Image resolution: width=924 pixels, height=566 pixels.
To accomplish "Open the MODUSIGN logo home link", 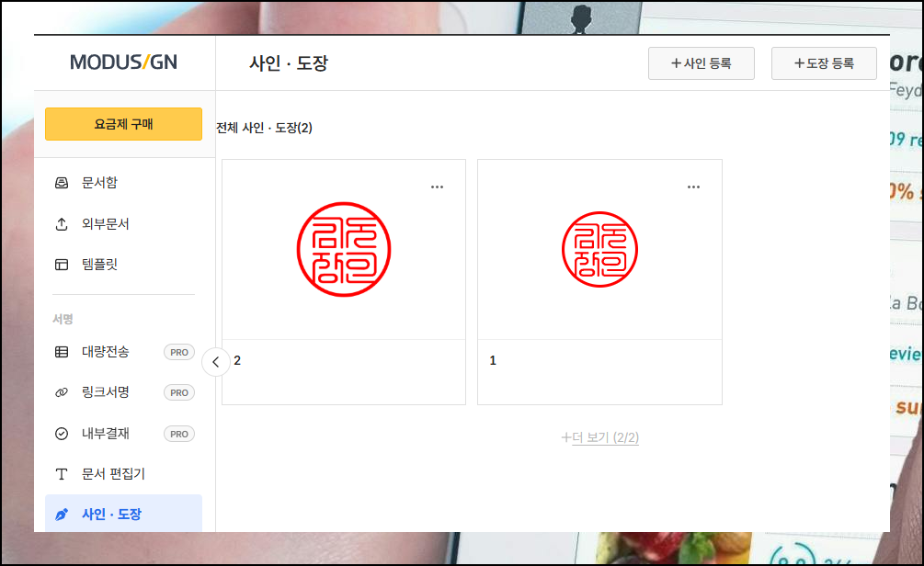I will 124,62.
